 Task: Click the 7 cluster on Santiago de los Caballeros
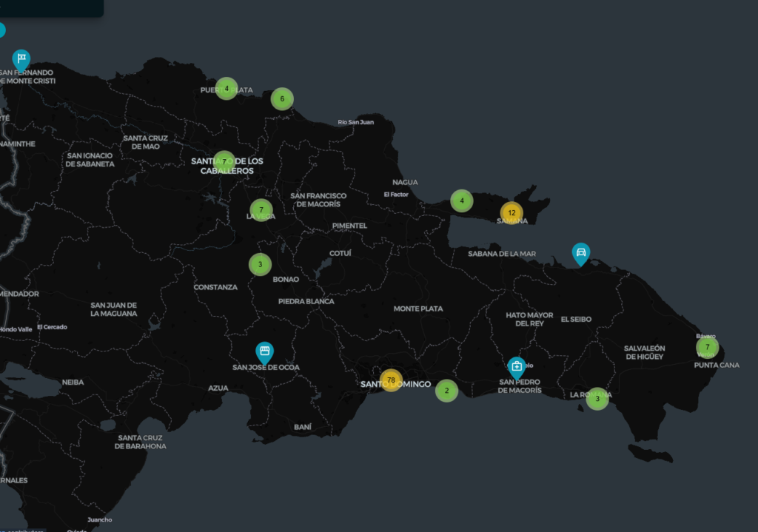point(224,162)
